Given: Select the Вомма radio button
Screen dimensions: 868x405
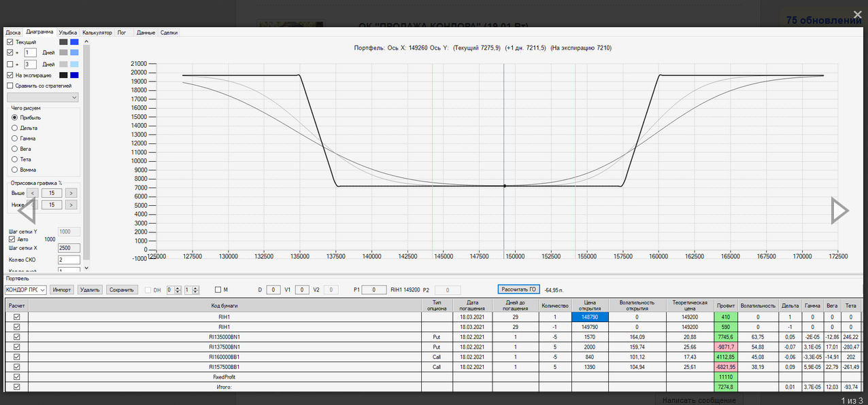Looking at the screenshot, I should 14,169.
